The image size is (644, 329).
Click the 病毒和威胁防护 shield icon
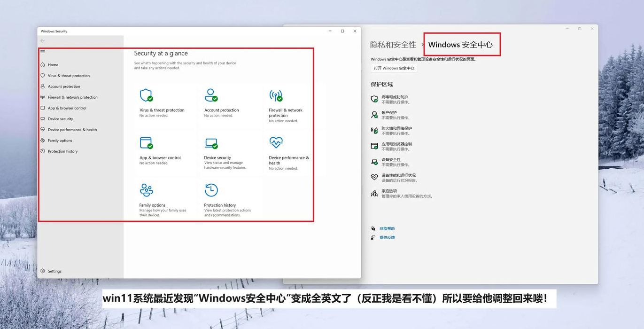point(374,99)
